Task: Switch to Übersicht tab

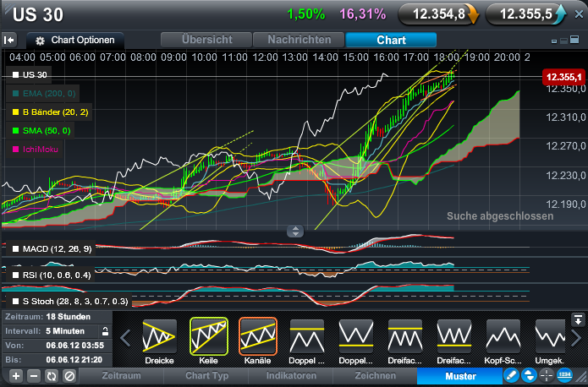Action: (206, 40)
